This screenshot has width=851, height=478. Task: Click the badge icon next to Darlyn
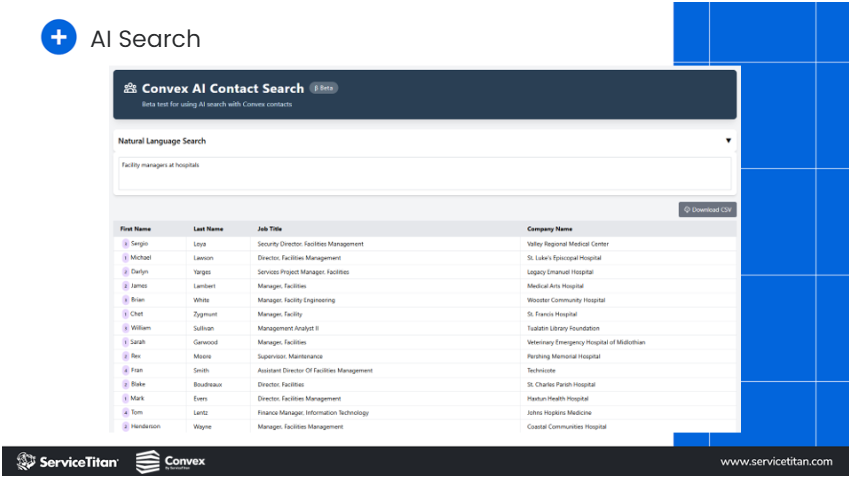125,272
